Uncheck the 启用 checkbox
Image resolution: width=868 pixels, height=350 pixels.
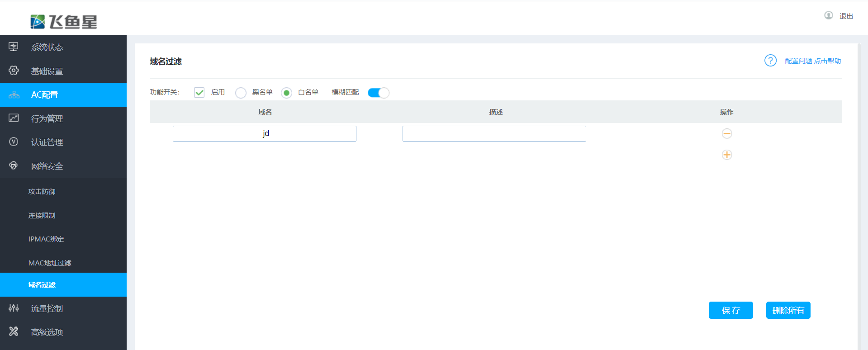(199, 93)
